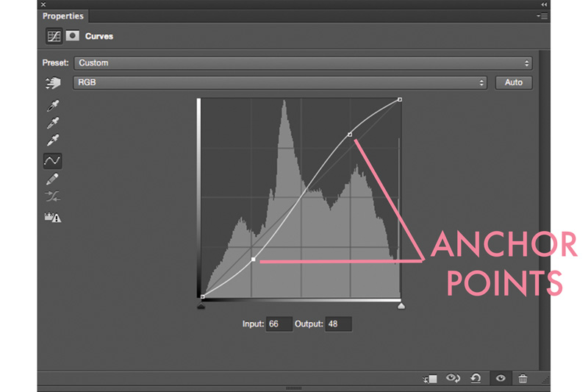Click the white point slider triangle
The width and height of the screenshot is (588, 392).
point(401,306)
